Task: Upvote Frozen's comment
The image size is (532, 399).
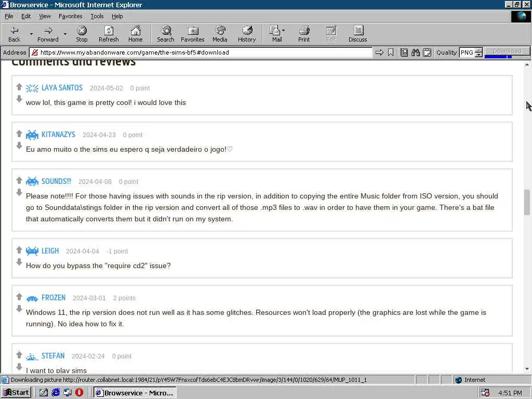Action: (19, 297)
